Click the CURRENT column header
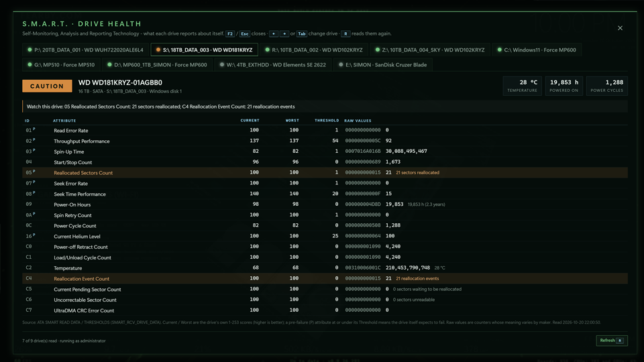 pos(250,121)
